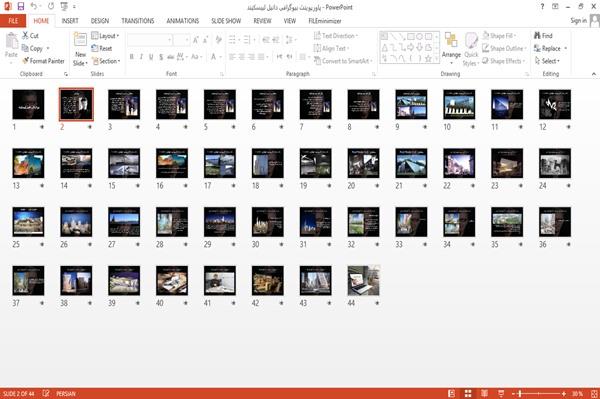Switch to Slide Sorter view icon in status bar
This screenshot has height=399, width=600.
[468, 393]
